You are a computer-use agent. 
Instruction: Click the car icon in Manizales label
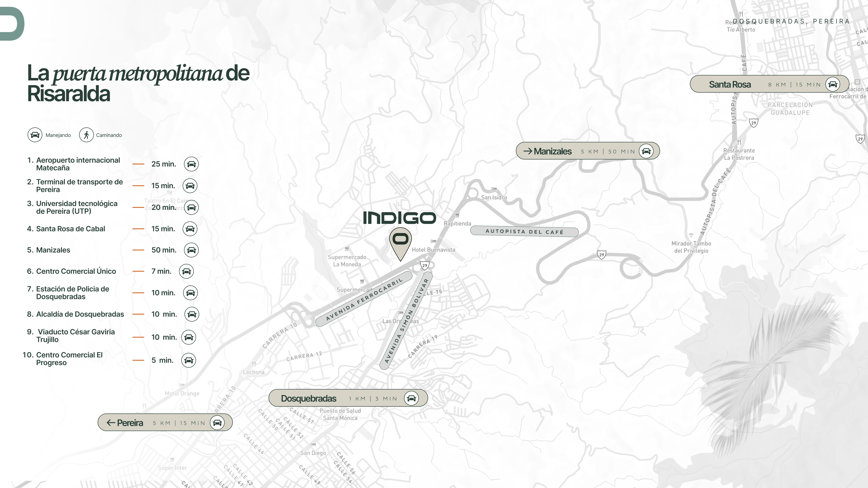(646, 151)
